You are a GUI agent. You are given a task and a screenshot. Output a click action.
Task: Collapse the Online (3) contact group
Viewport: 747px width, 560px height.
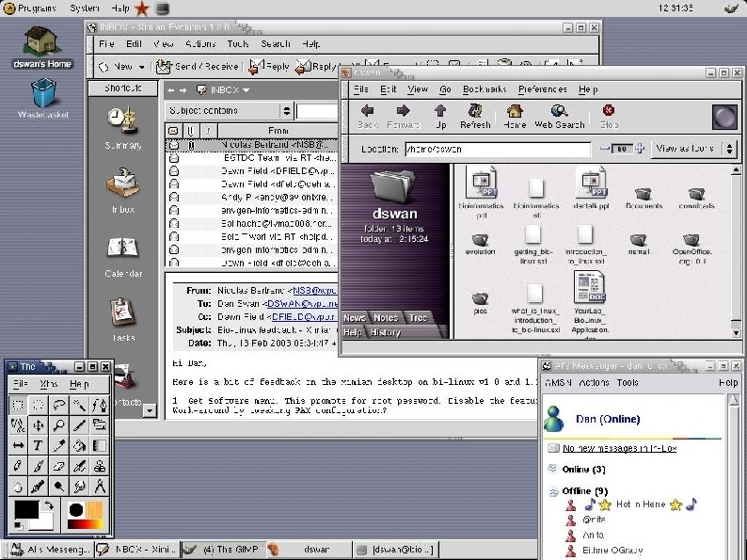[552, 469]
